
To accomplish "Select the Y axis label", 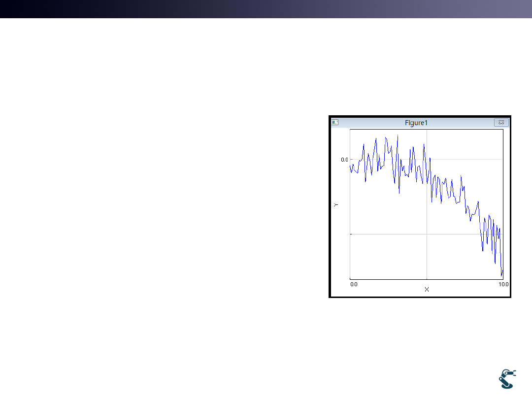I will point(336,204).
